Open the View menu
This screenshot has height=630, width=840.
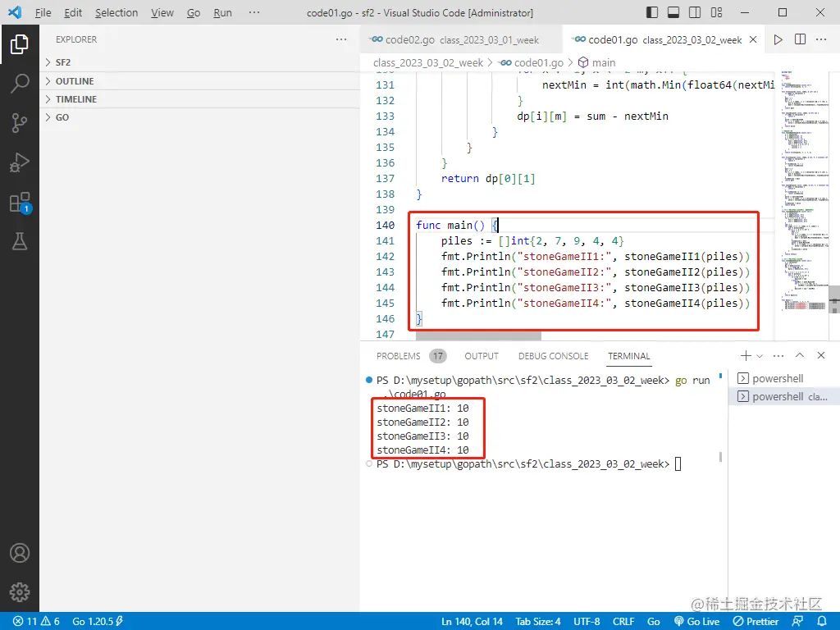click(x=162, y=13)
